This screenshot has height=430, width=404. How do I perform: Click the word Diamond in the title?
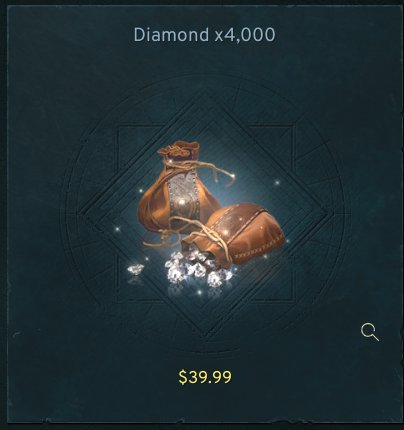click(x=171, y=35)
